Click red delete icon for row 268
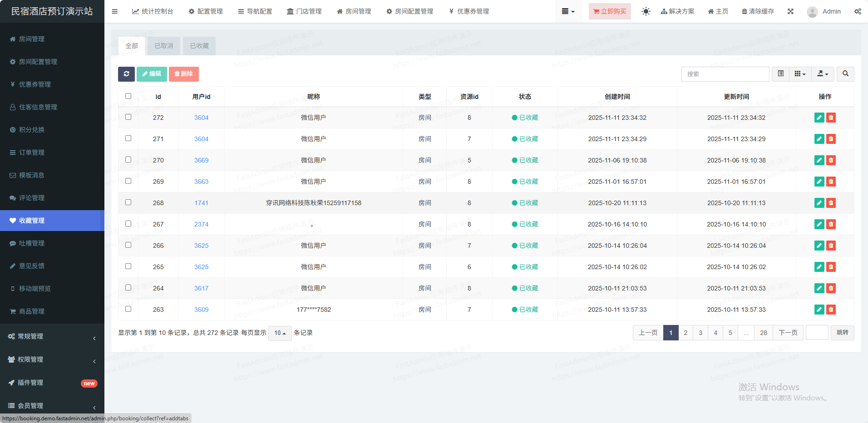The height and width of the screenshot is (423, 868). click(x=831, y=203)
